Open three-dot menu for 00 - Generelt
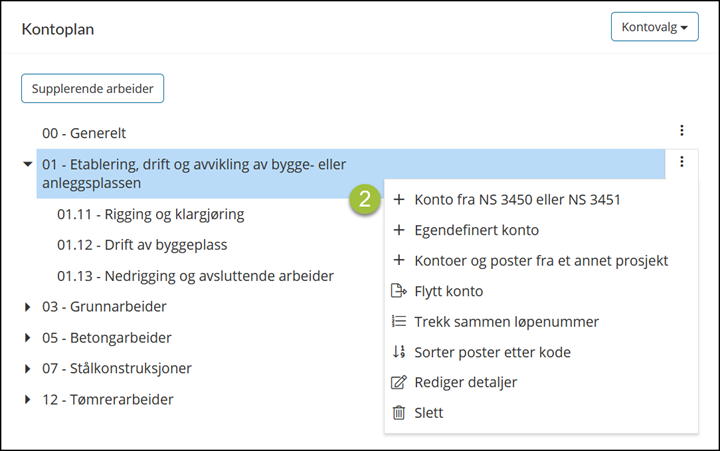This screenshot has height=451, width=720. (681, 130)
